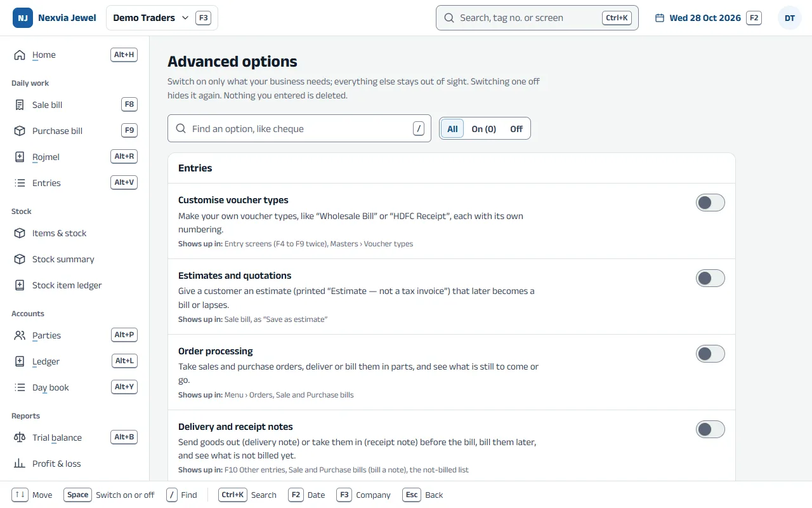Click the Parties people icon
This screenshot has width=812, height=508.
pyautogui.click(x=20, y=335)
